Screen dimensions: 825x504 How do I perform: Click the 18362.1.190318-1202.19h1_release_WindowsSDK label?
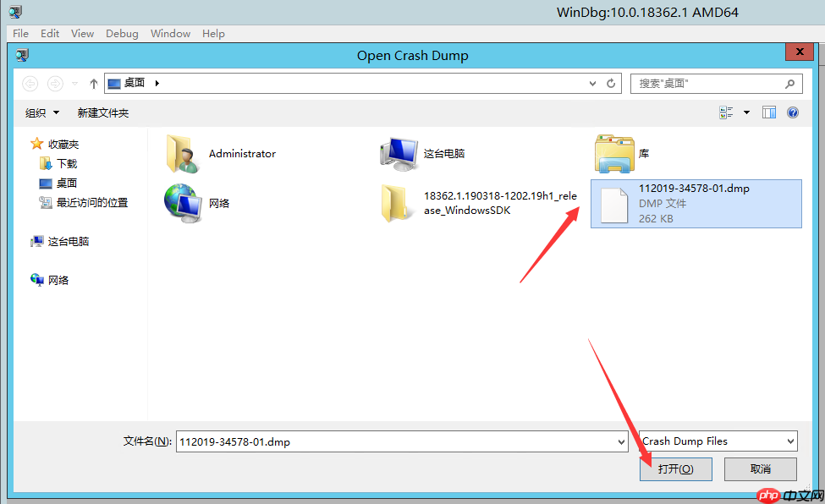point(500,203)
